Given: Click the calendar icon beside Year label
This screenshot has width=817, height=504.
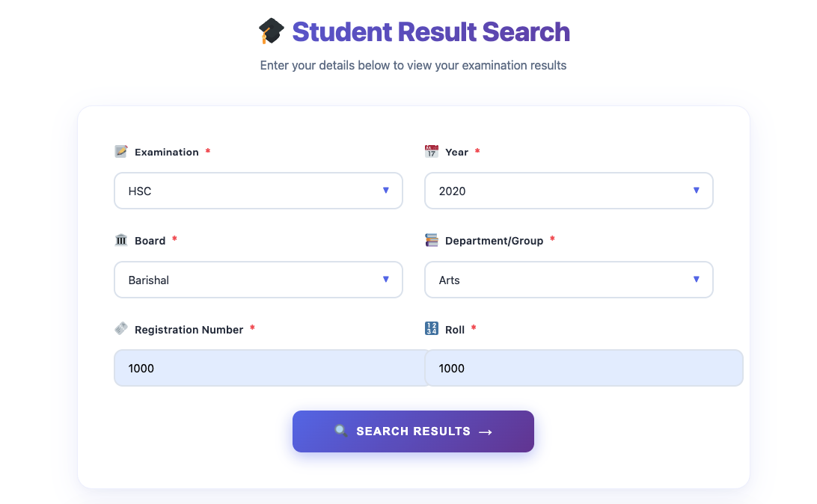Looking at the screenshot, I should point(431,151).
